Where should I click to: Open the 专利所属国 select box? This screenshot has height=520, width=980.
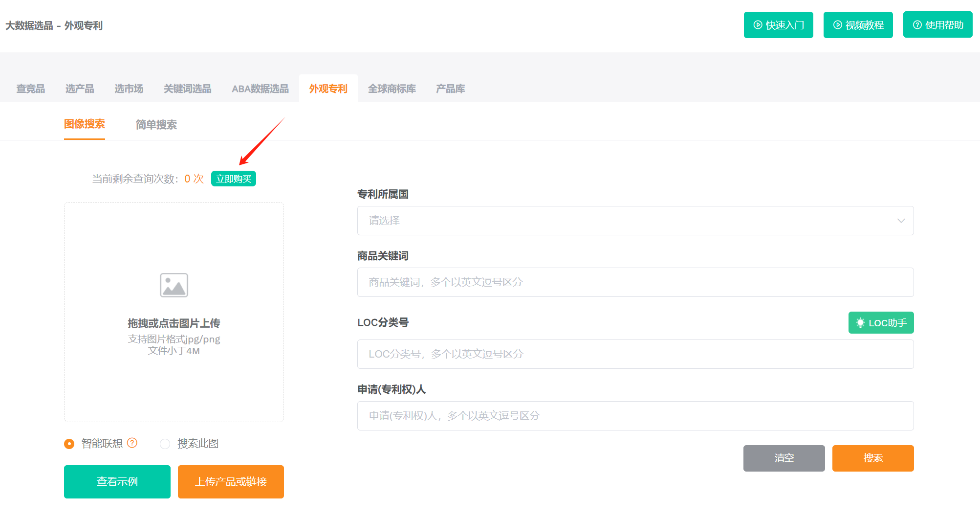click(635, 221)
